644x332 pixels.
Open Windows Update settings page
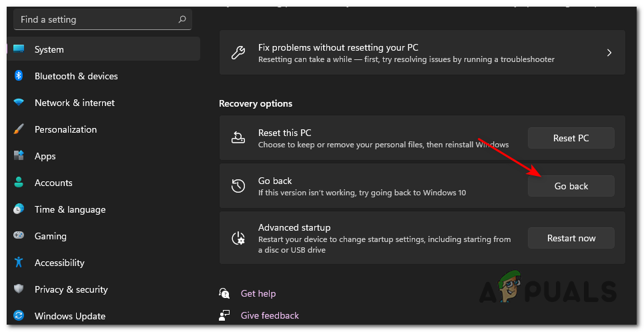coord(70,316)
